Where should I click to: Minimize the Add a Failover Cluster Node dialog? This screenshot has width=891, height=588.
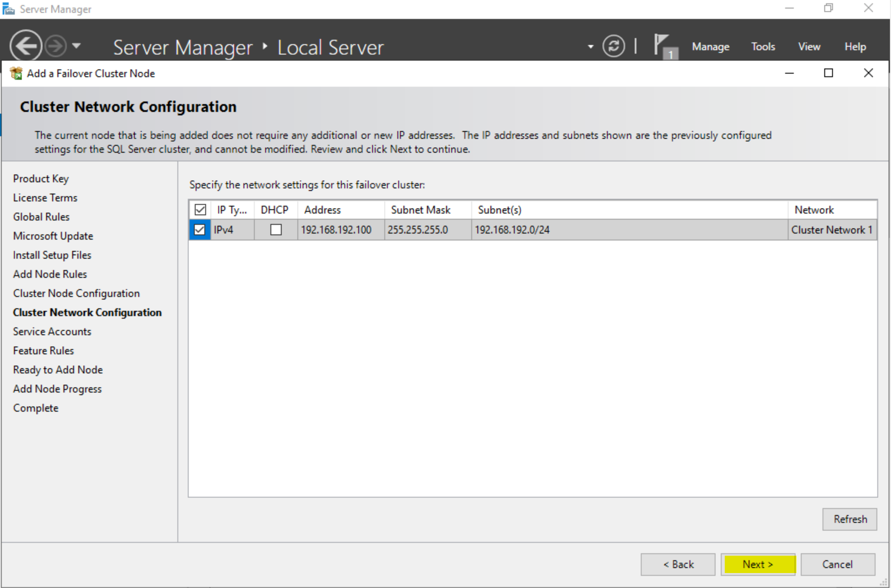[789, 73]
